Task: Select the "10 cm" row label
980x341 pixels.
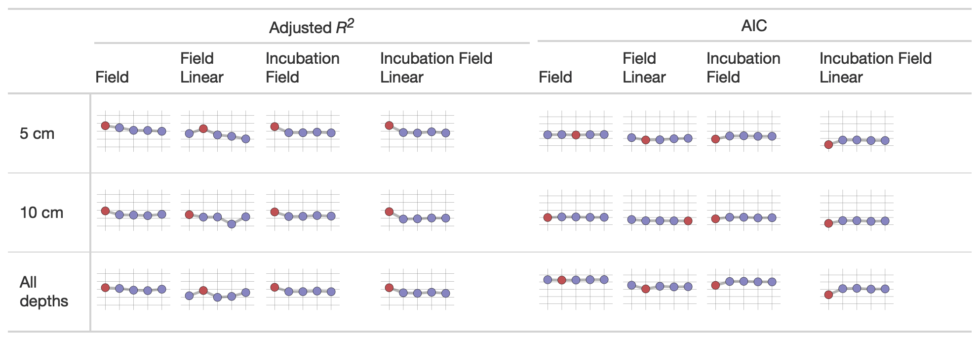Action: click(x=41, y=213)
